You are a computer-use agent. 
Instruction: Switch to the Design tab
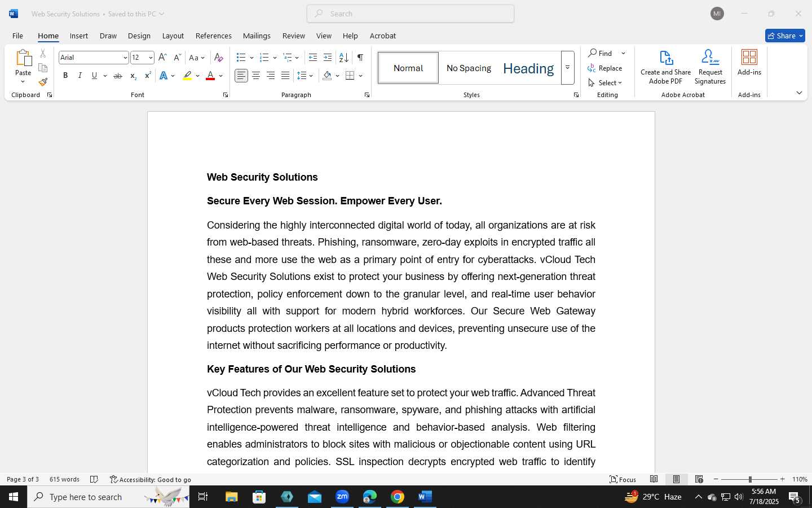pos(139,36)
